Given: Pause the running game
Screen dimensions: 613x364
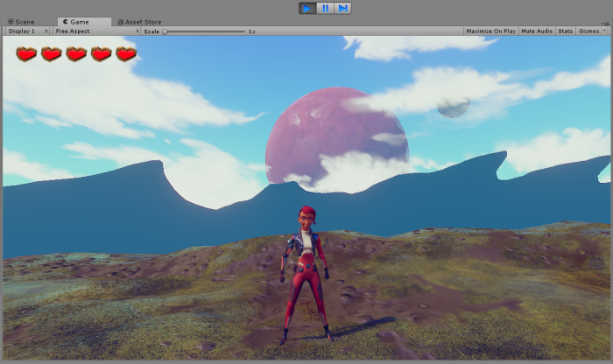Looking at the screenshot, I should click(x=325, y=8).
